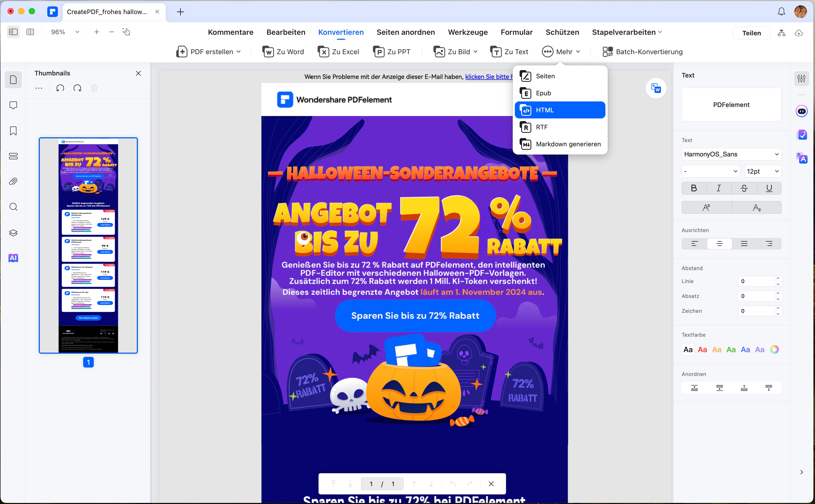Pick the red Aa text color

point(702,349)
